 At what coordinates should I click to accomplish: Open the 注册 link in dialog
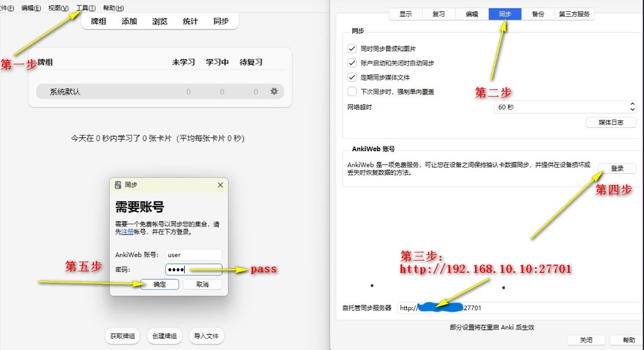tap(127, 231)
